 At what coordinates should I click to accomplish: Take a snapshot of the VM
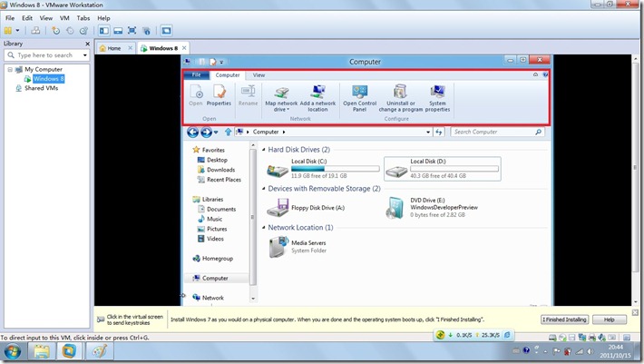(x=56, y=30)
